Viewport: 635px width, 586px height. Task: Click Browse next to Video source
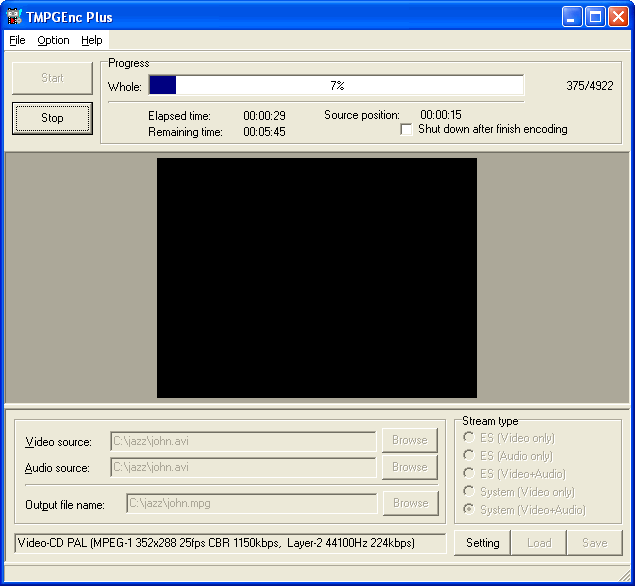[x=410, y=440]
